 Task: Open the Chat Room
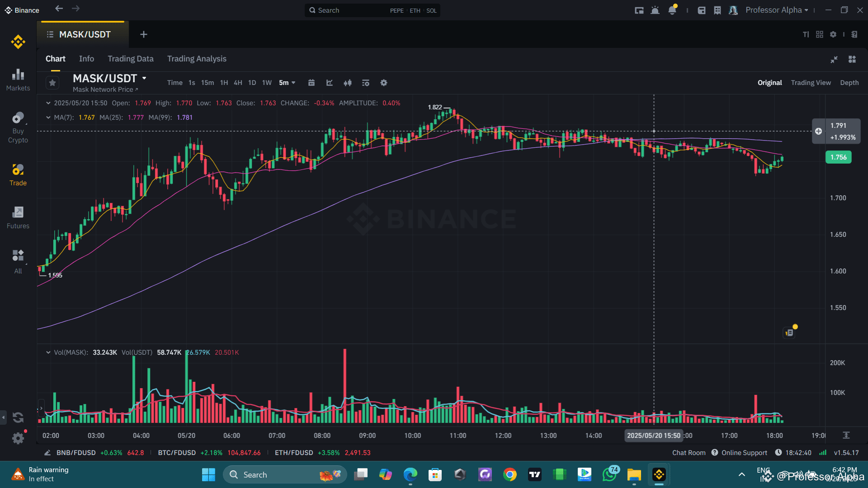click(689, 453)
